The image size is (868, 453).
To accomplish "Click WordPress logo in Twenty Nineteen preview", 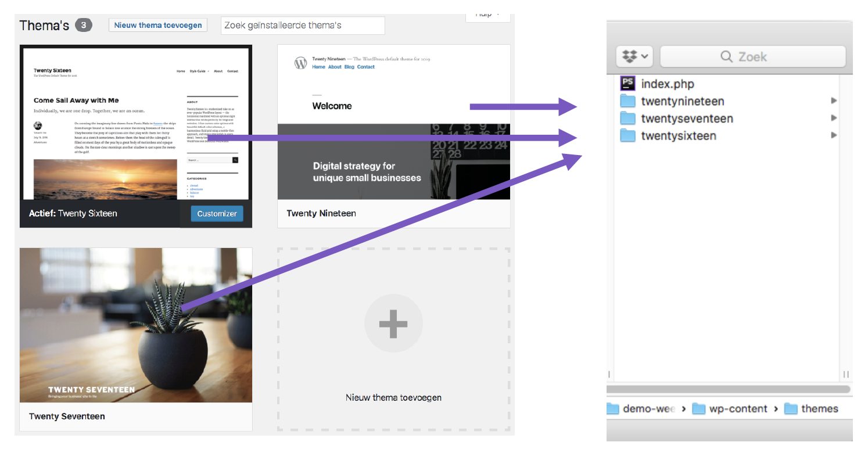I will (x=300, y=63).
